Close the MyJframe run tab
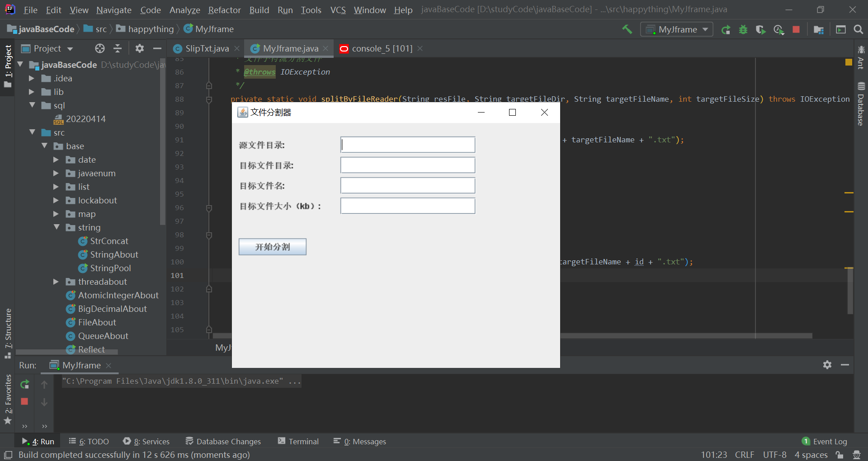 point(108,365)
